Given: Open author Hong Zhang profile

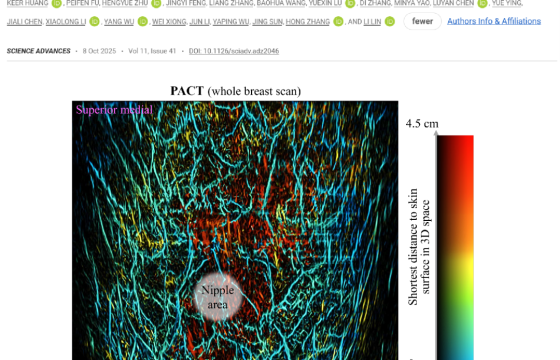Looking at the screenshot, I should [x=308, y=22].
